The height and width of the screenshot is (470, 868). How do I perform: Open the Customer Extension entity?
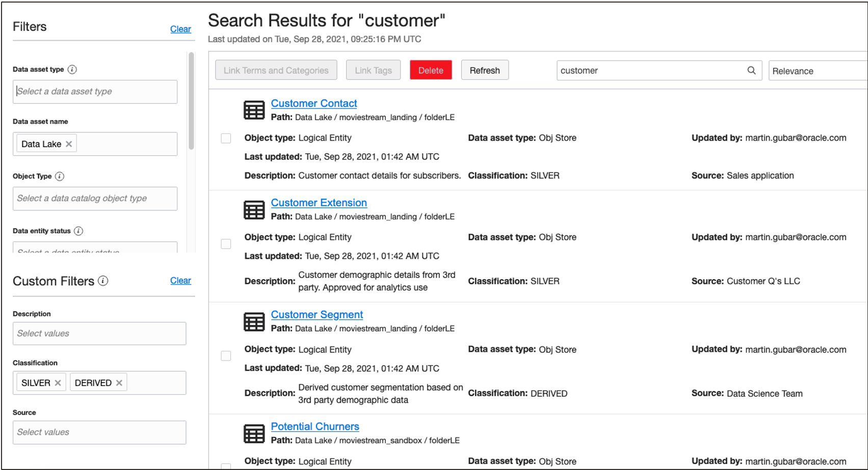coord(319,202)
